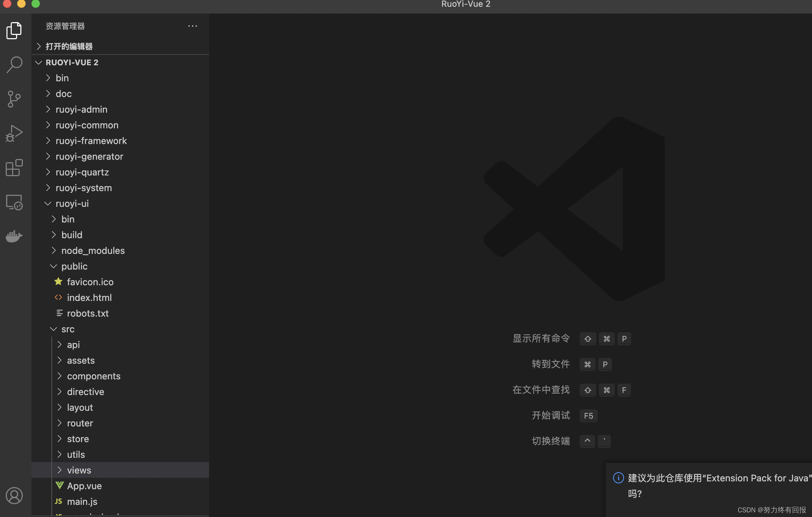Expand the ruoyi-system folder

click(120, 188)
